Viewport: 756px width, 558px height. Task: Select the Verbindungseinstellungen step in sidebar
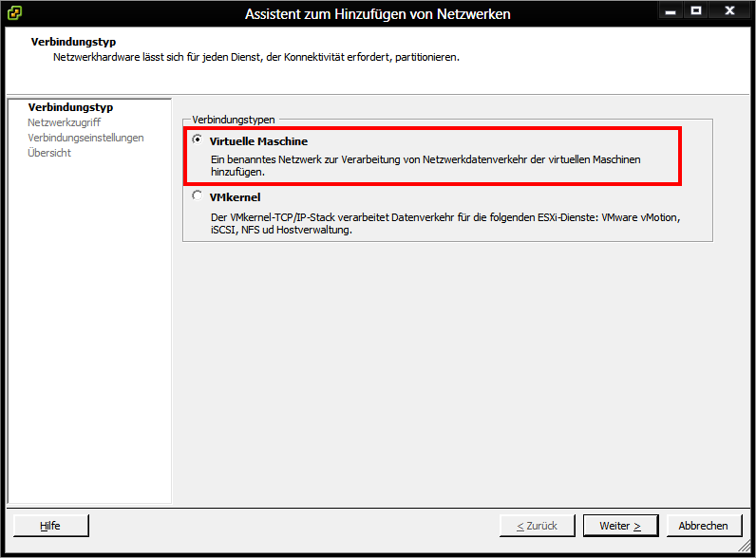click(85, 138)
